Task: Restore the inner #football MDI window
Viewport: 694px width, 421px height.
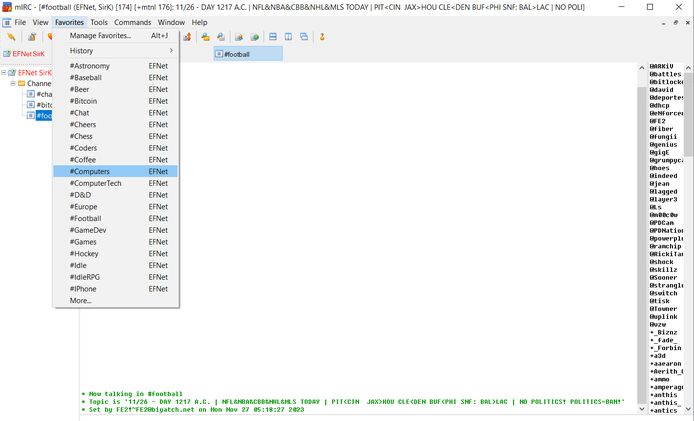Action: [675, 23]
